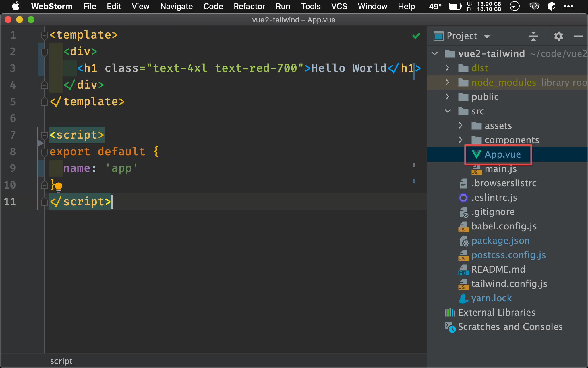Click the Scratches and Consoles icon
Image resolution: width=588 pixels, height=368 pixels.
pyautogui.click(x=450, y=327)
